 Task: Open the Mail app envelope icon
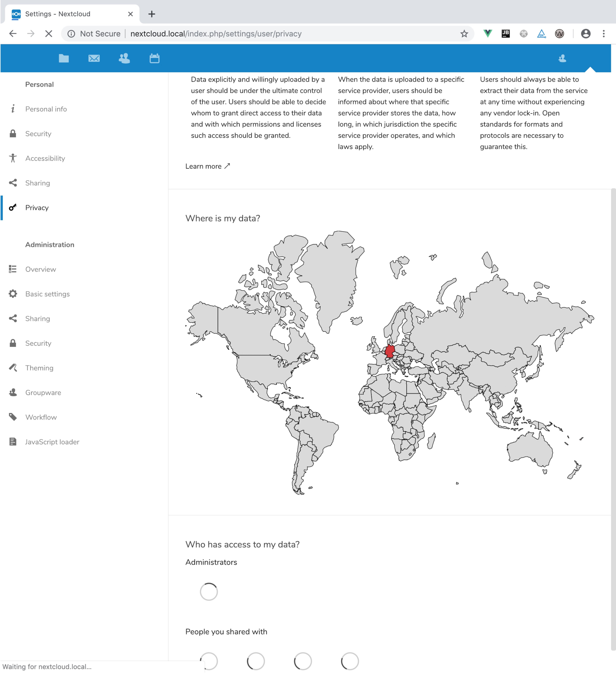pos(94,59)
